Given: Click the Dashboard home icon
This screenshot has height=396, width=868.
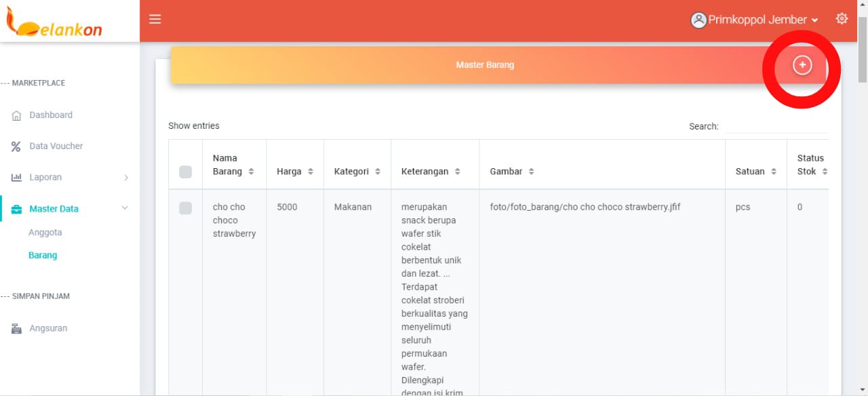Looking at the screenshot, I should 17,116.
